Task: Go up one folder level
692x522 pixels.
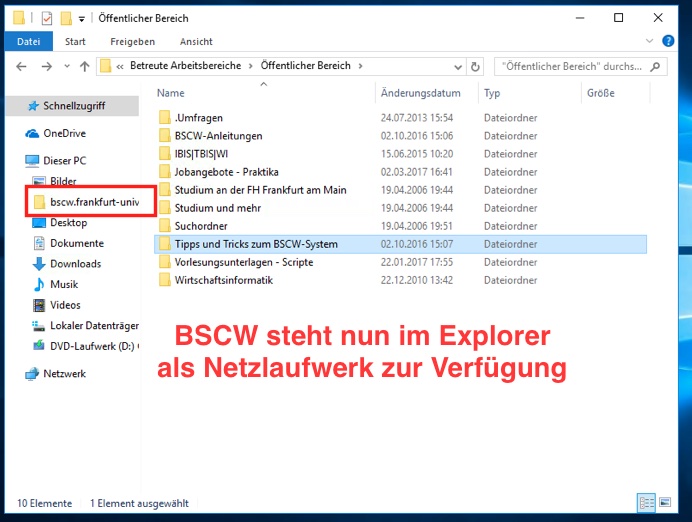Action: 84,67
